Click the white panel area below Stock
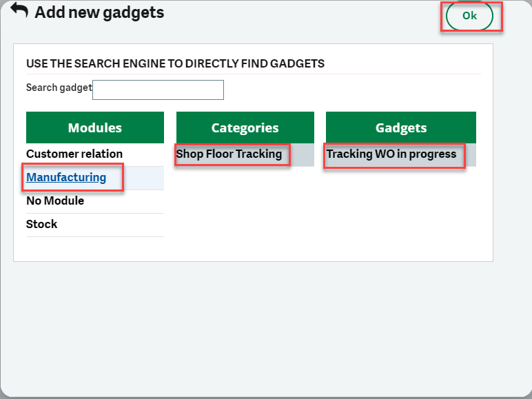This screenshot has width=532, height=399. [94, 249]
